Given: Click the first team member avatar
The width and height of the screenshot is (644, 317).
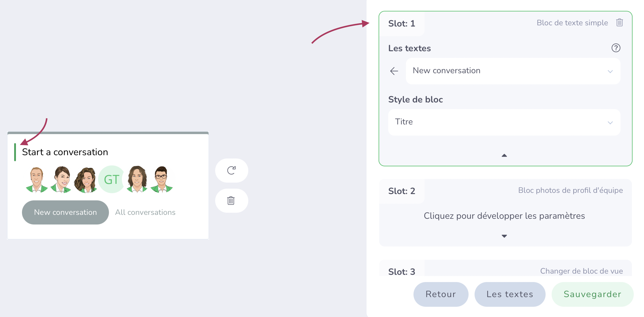Looking at the screenshot, I should [x=37, y=180].
